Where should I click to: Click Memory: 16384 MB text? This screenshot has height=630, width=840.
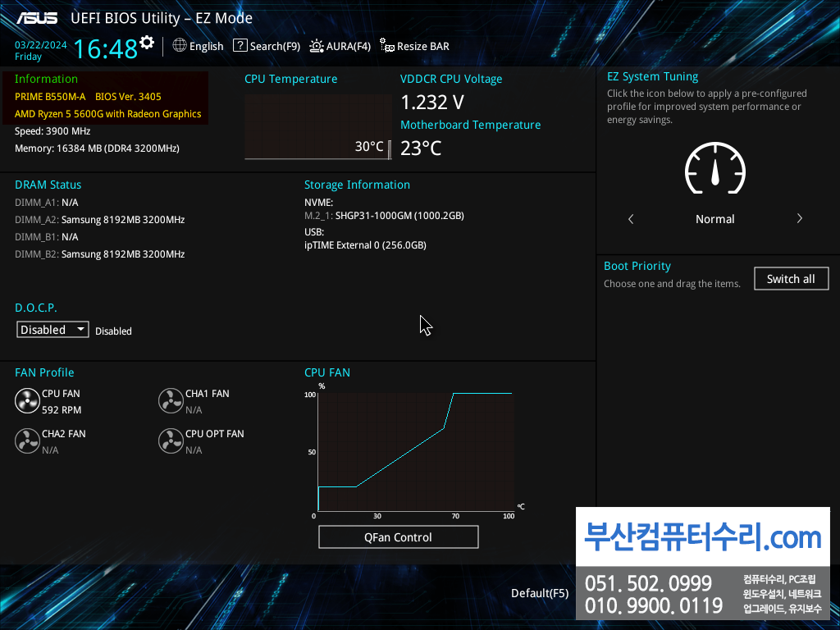97,148
